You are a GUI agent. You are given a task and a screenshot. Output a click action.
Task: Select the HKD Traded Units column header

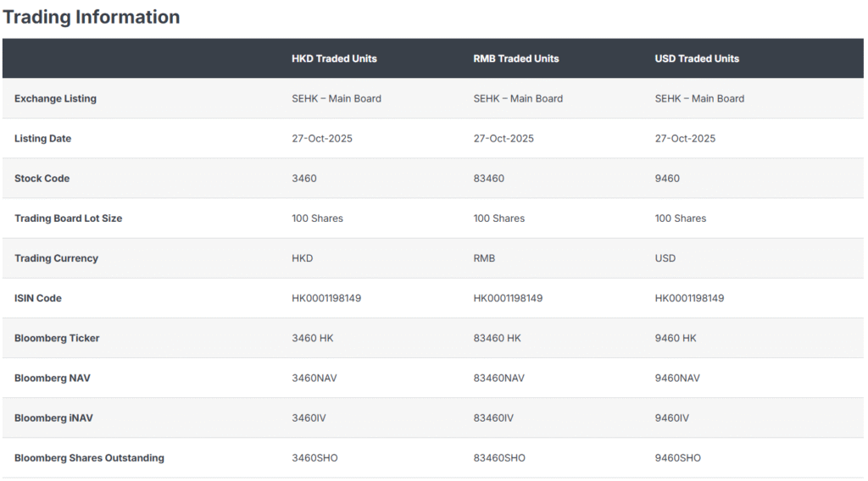[334, 58]
